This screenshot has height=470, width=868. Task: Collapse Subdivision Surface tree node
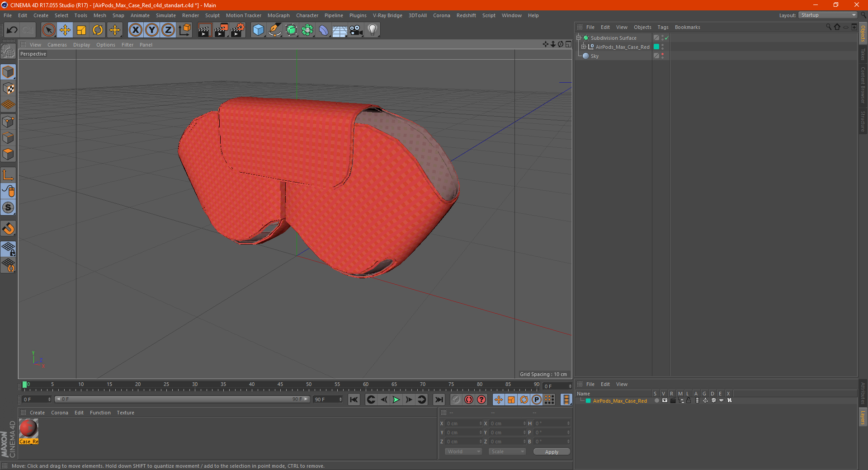[x=578, y=38]
